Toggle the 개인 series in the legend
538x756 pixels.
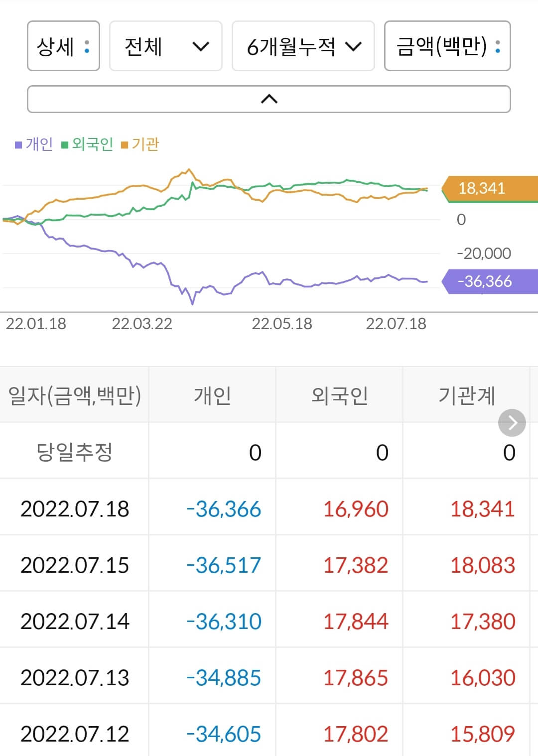pyautogui.click(x=34, y=144)
